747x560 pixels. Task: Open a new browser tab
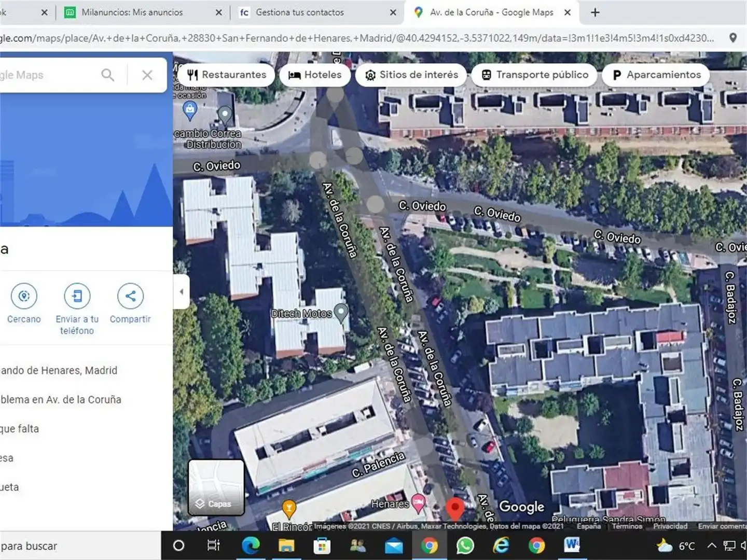coord(595,12)
